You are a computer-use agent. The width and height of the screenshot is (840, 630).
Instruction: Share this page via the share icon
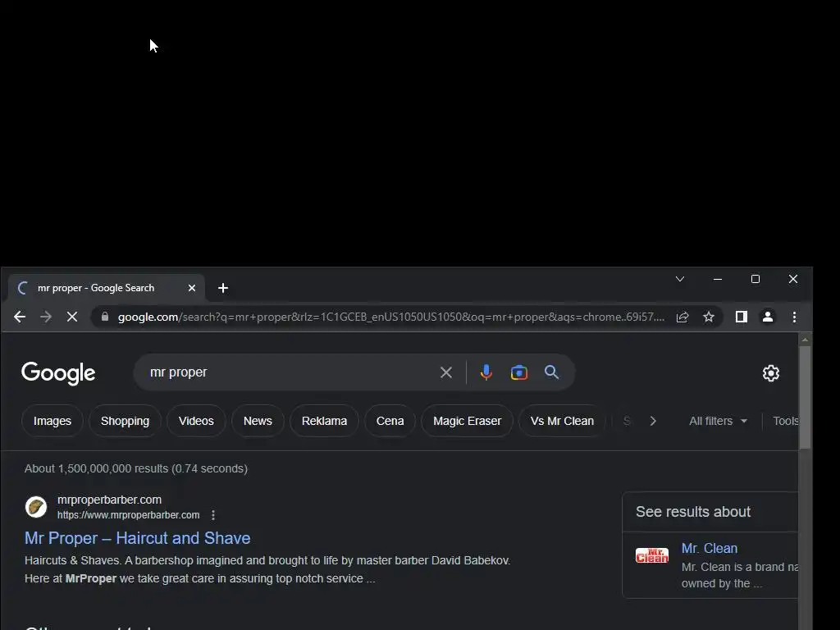click(x=682, y=317)
